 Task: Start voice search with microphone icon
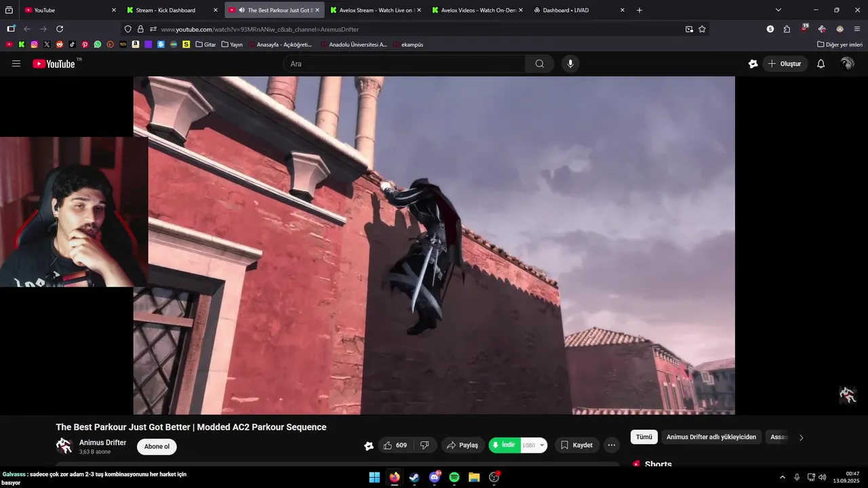[570, 64]
